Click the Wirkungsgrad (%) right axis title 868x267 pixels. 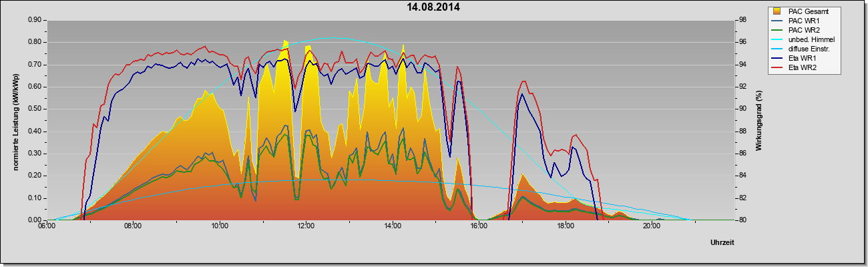[x=759, y=120]
